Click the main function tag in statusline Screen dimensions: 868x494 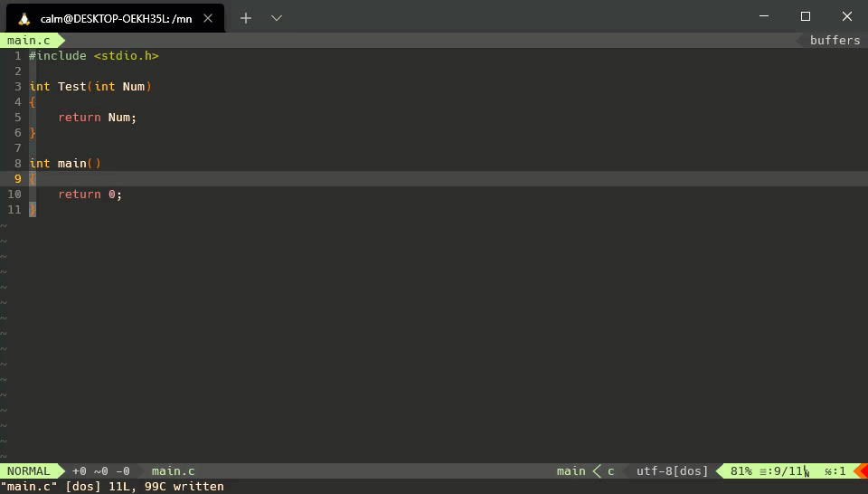(571, 471)
